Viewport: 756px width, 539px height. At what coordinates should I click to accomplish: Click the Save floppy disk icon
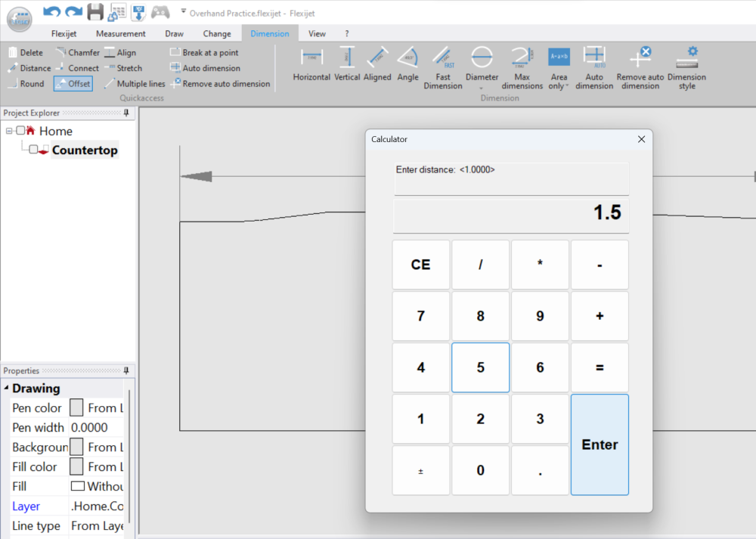[x=95, y=11]
